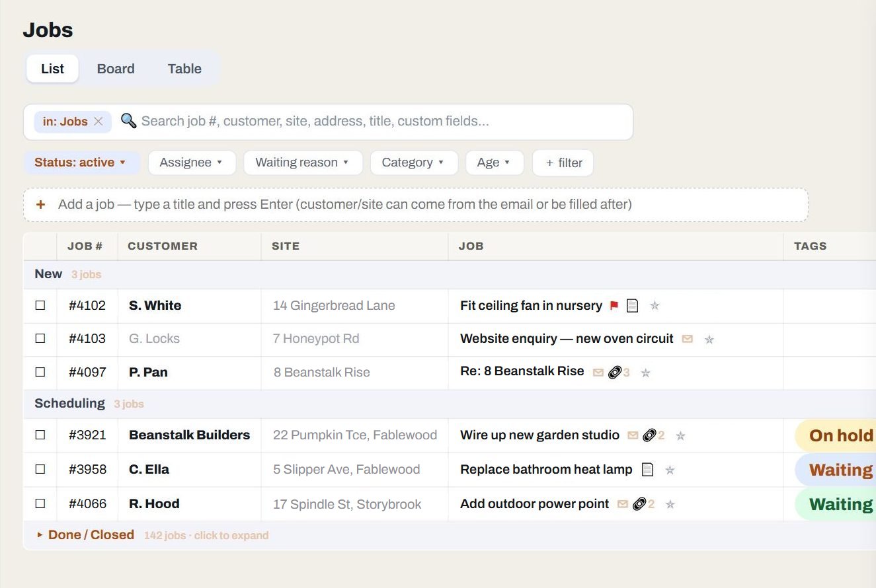876x588 pixels.
Task: Open the Status: active dropdown
Action: (81, 163)
